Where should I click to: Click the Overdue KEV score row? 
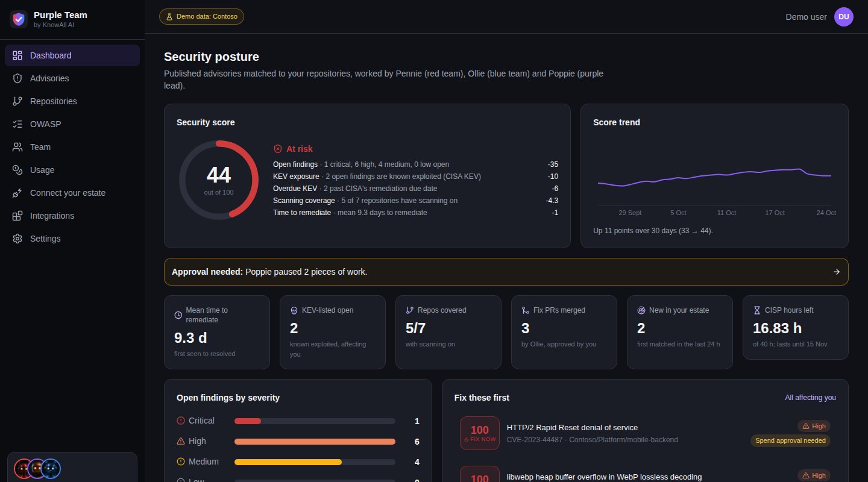pos(415,189)
